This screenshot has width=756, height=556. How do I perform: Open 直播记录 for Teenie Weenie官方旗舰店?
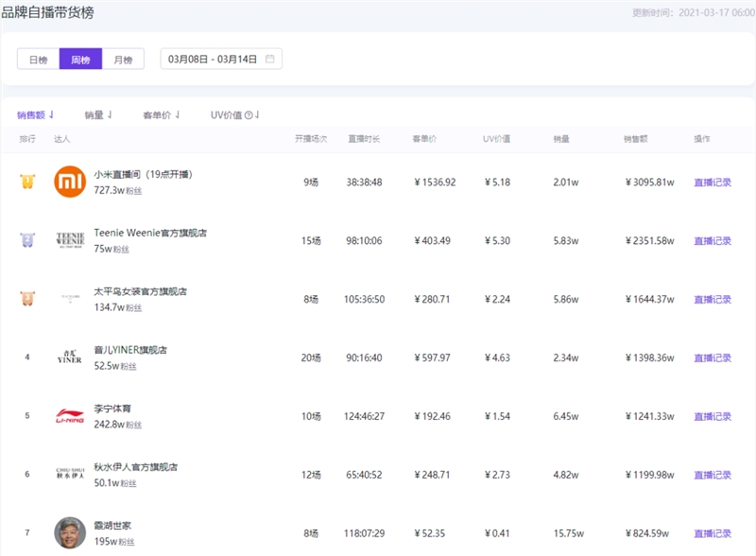coord(713,241)
